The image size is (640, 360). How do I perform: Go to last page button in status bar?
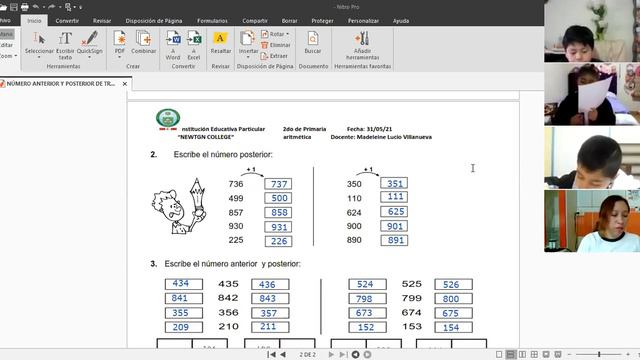click(343, 354)
